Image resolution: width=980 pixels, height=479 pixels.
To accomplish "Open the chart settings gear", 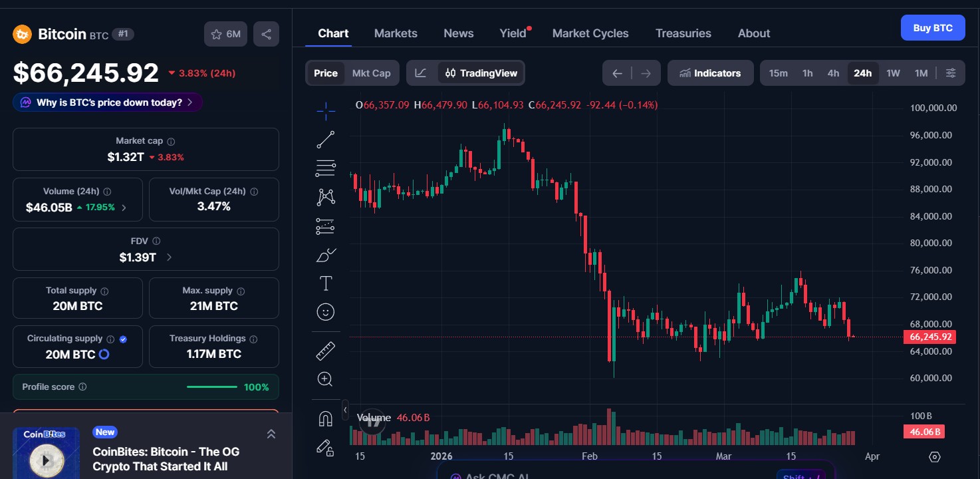I will (935, 457).
